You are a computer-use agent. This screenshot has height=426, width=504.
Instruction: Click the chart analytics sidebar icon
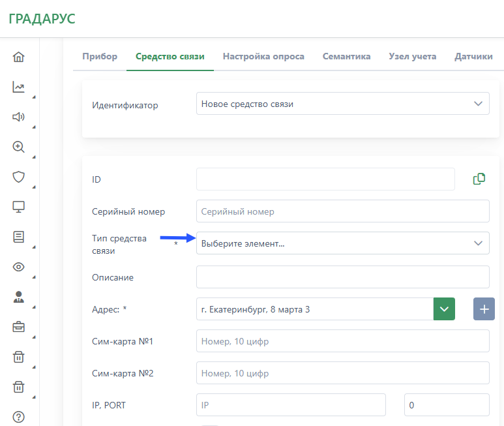pos(19,87)
